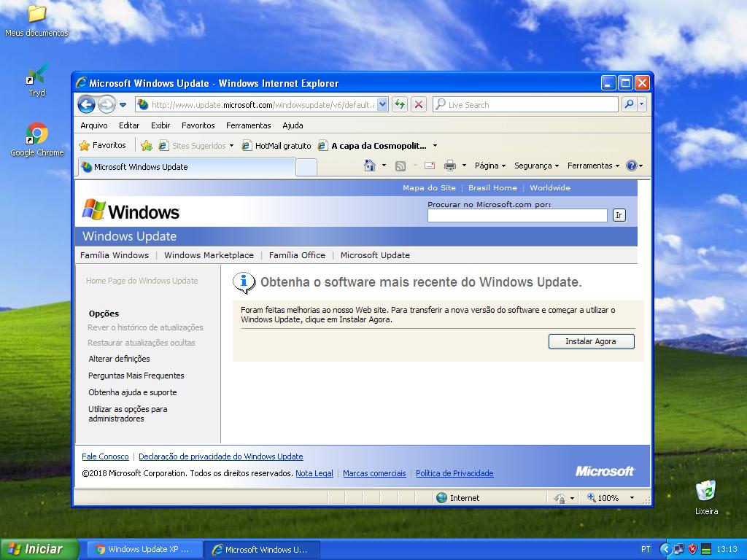Open the Arquivo menu
747x560 pixels.
94,125
